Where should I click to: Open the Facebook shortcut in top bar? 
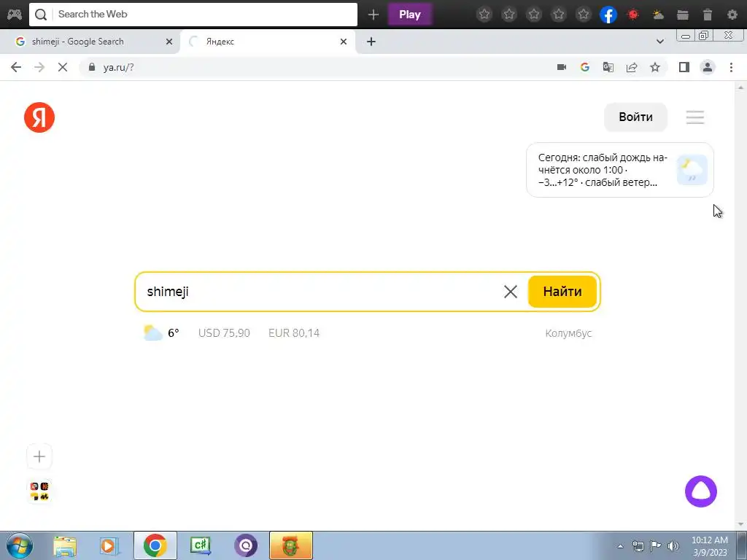pos(608,15)
